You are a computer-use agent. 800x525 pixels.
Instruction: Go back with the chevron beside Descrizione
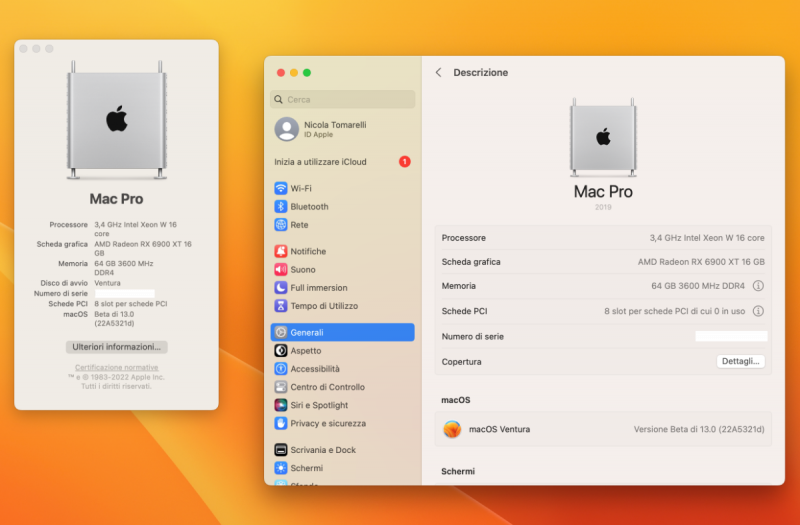438,72
